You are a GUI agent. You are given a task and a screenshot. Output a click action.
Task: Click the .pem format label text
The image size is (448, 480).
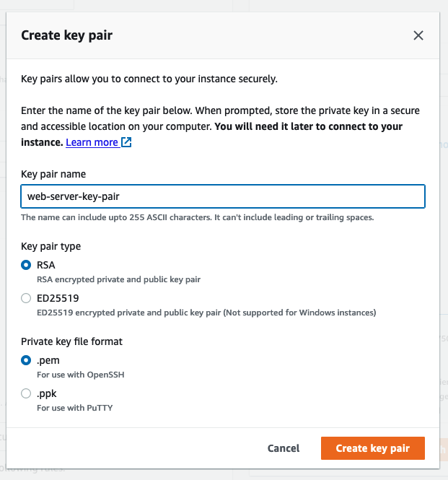pyautogui.click(x=48, y=360)
